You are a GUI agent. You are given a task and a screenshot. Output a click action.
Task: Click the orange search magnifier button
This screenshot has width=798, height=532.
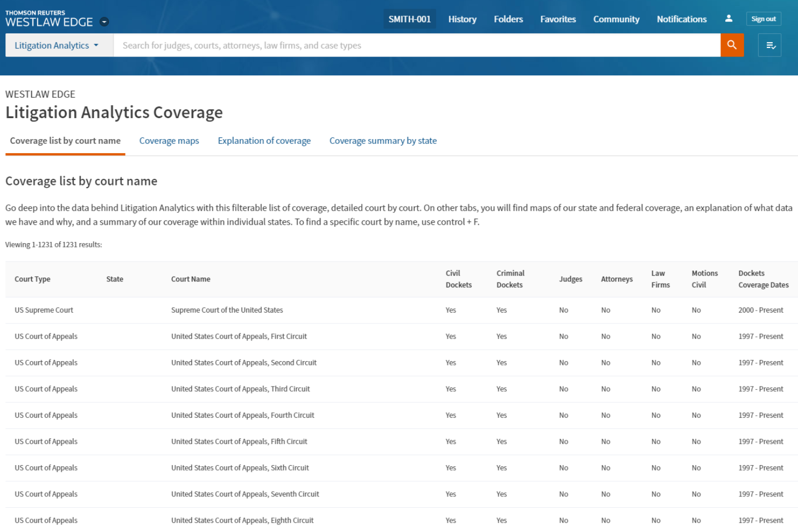732,45
